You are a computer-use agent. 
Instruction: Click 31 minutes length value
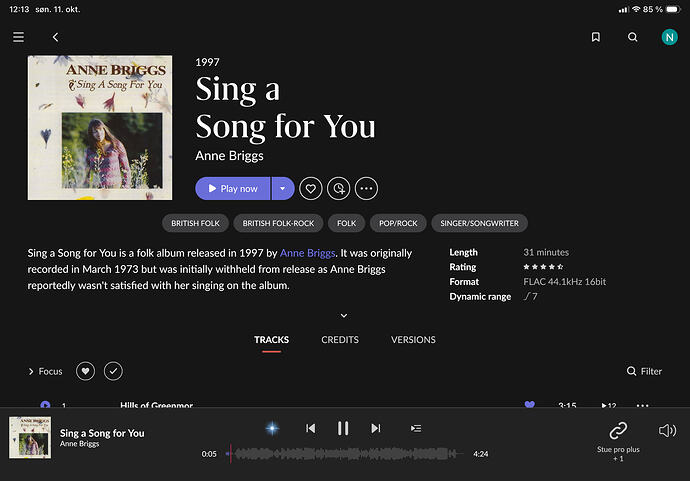[x=546, y=252]
